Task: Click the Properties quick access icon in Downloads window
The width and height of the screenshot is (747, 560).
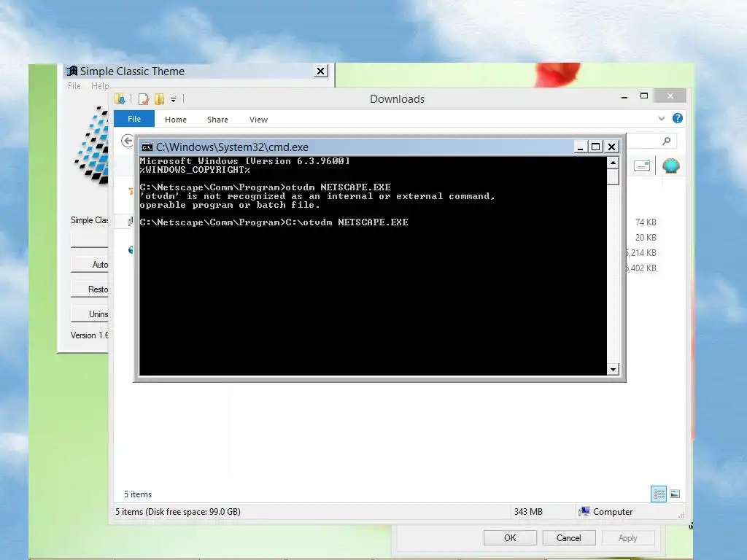Action: (144, 99)
